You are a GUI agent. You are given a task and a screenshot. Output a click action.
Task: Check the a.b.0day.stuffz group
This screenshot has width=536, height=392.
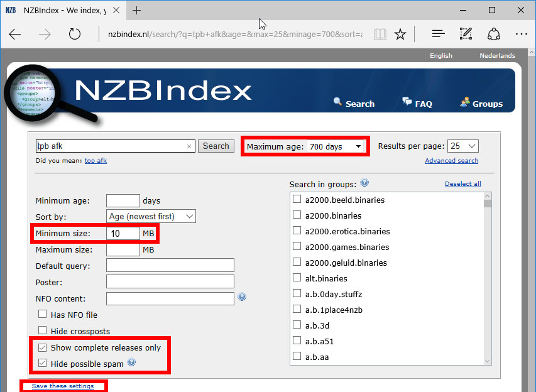(297, 293)
